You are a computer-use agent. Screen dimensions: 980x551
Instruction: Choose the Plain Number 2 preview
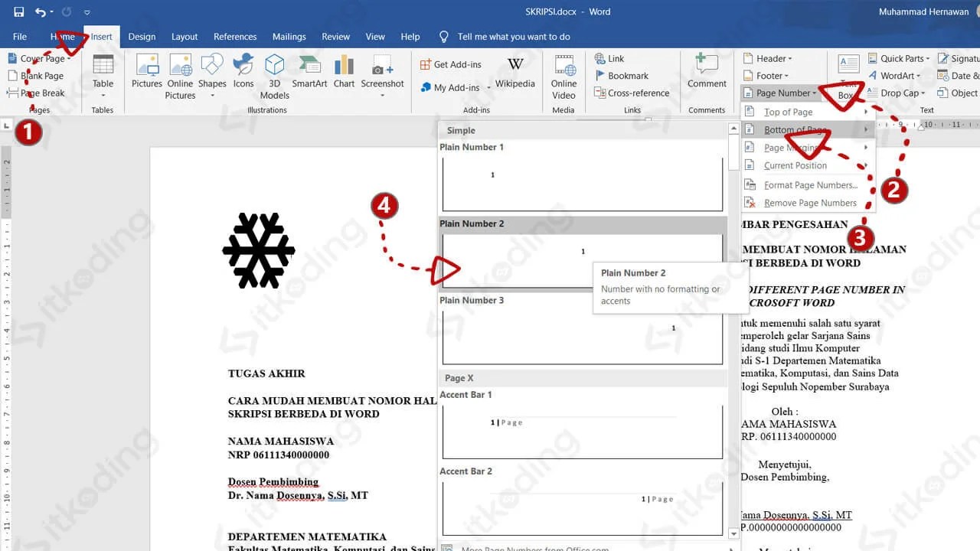tap(583, 260)
